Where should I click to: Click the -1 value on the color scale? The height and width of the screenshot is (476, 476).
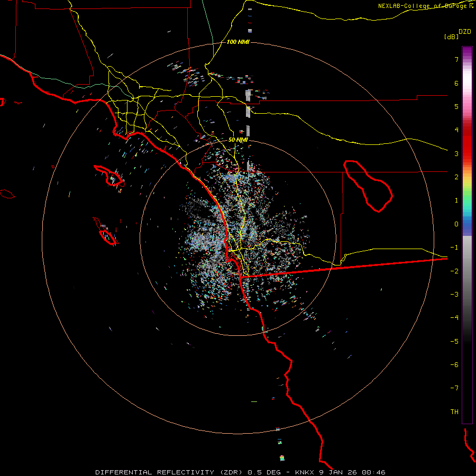454,248
